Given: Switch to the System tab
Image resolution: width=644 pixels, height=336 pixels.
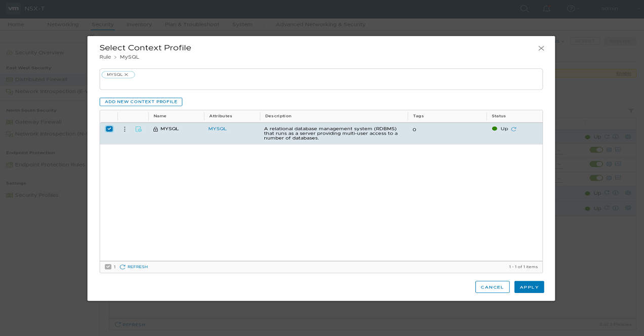Looking at the screenshot, I should pyautogui.click(x=243, y=24).
